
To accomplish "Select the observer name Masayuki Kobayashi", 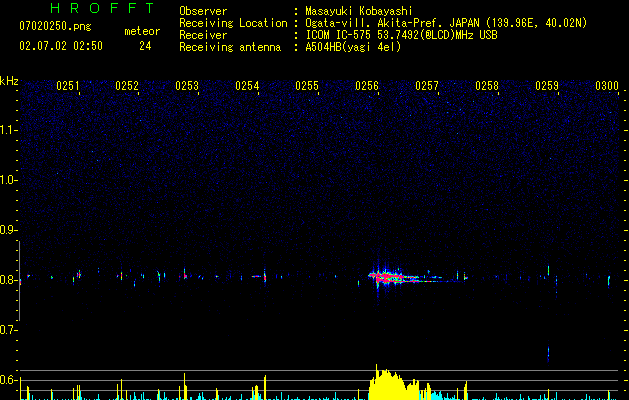I will [x=359, y=11].
